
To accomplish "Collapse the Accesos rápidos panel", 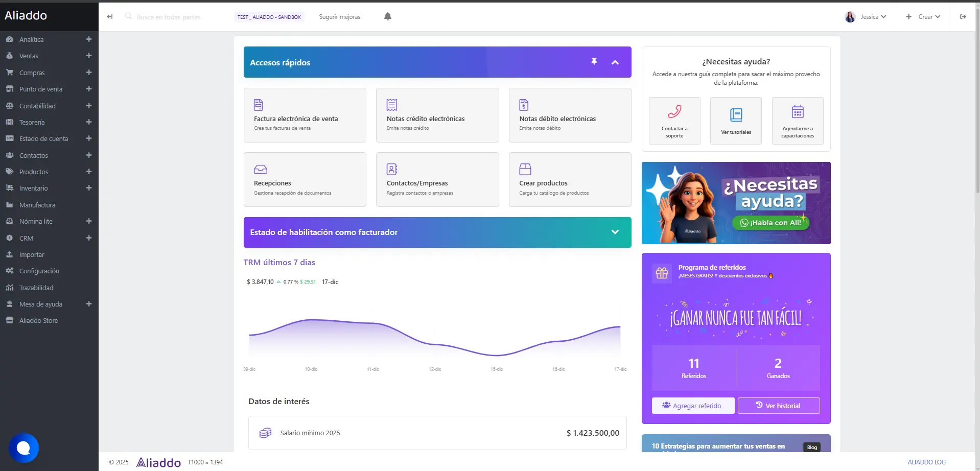I will (x=615, y=62).
